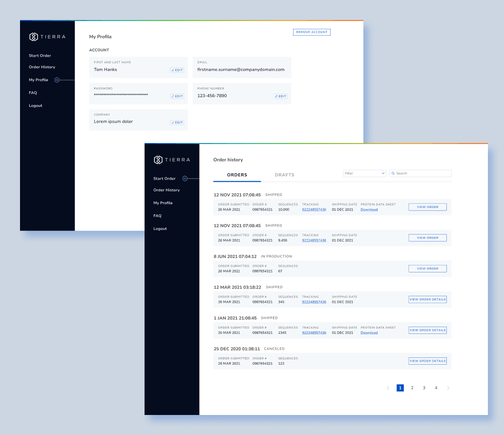View Order for the 10,000 sequences order
This screenshot has height=435, width=504.
427,207
